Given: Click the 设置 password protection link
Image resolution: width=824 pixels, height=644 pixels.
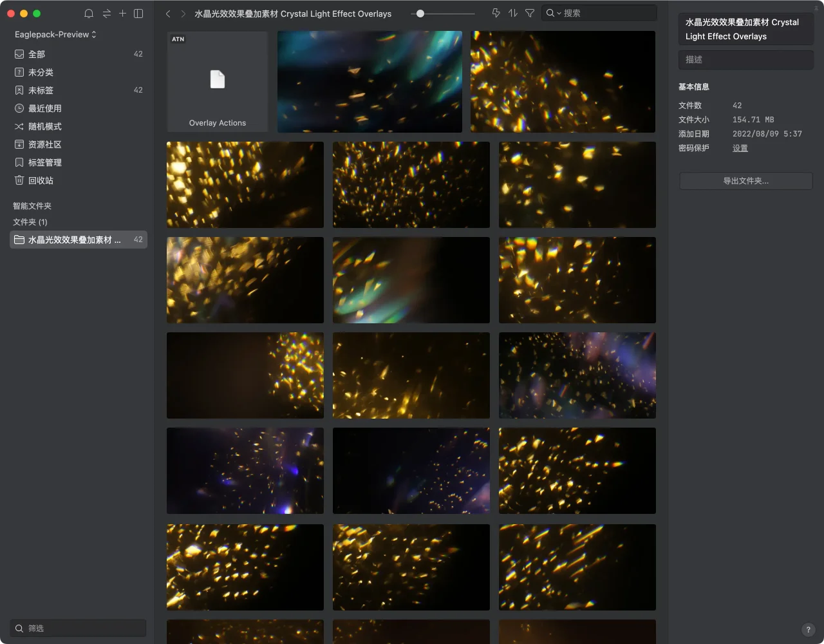Looking at the screenshot, I should click(740, 148).
